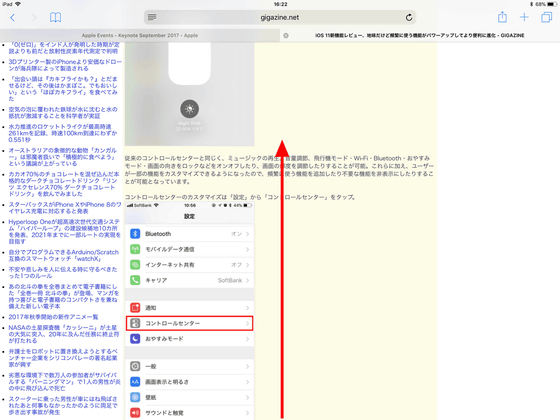This screenshot has height=420, width=560.
Task: Open the Share sheet icon
Action: [x=502, y=17]
